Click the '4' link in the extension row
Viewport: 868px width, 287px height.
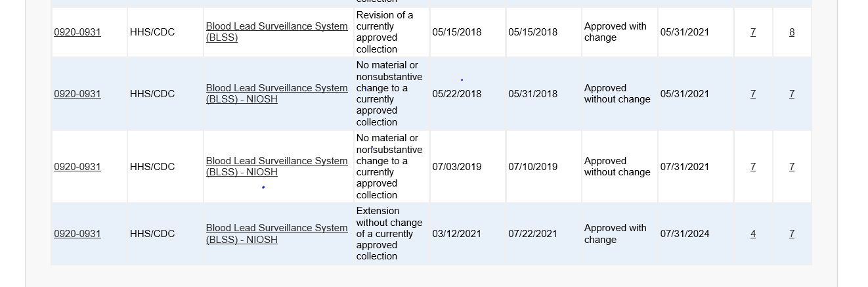click(753, 234)
